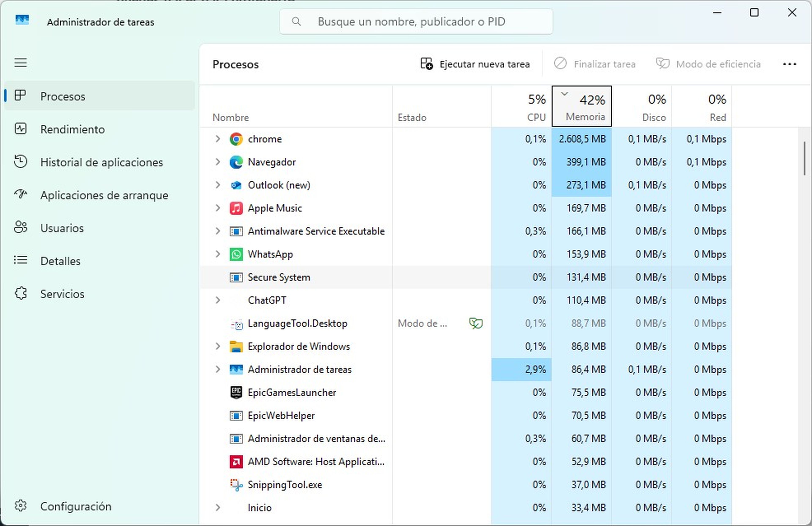812x526 pixels.
Task: Maximize the Task Manager window
Action: [754, 13]
